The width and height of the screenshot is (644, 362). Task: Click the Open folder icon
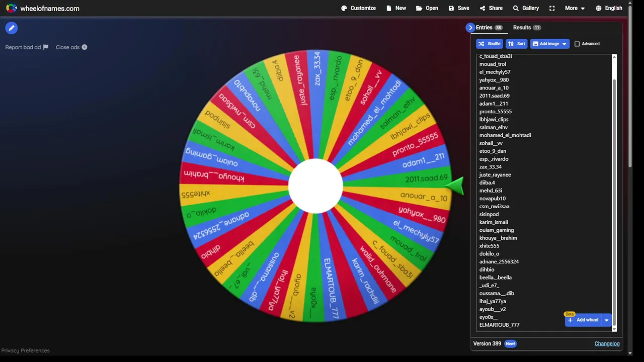click(x=419, y=8)
